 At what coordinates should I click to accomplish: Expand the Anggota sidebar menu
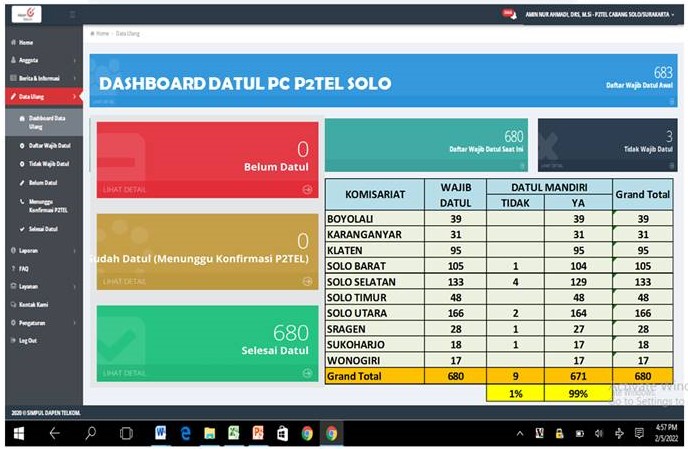point(44,60)
